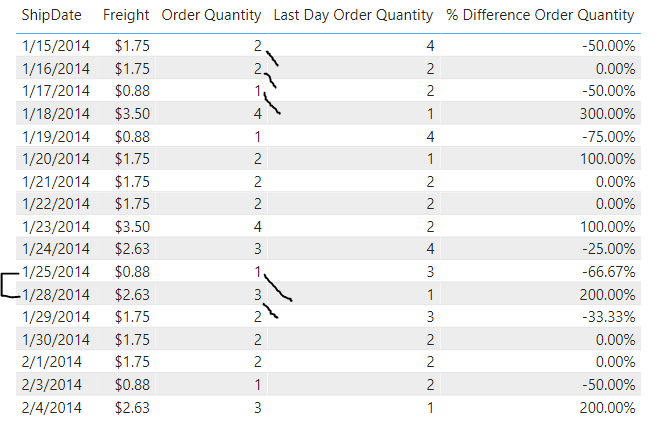Select the freight cell in 1/24/2014 row
This screenshot has width=657, height=435.
tap(133, 249)
